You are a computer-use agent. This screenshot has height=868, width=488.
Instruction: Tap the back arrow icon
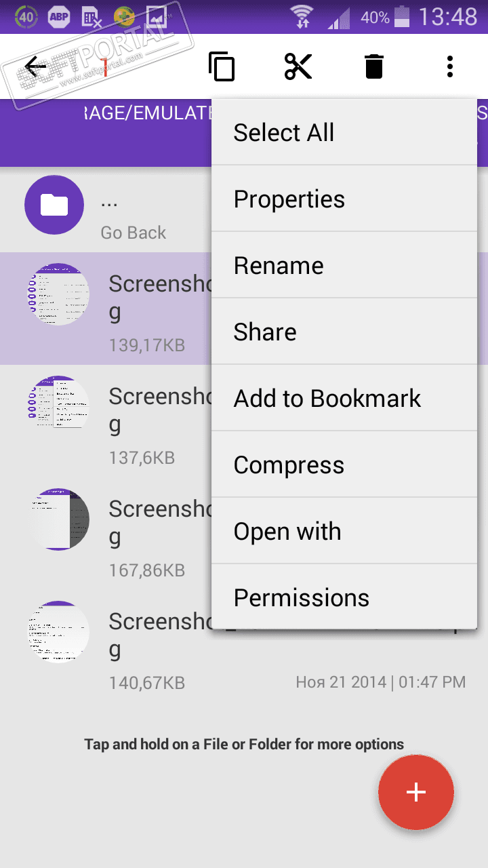tap(35, 66)
